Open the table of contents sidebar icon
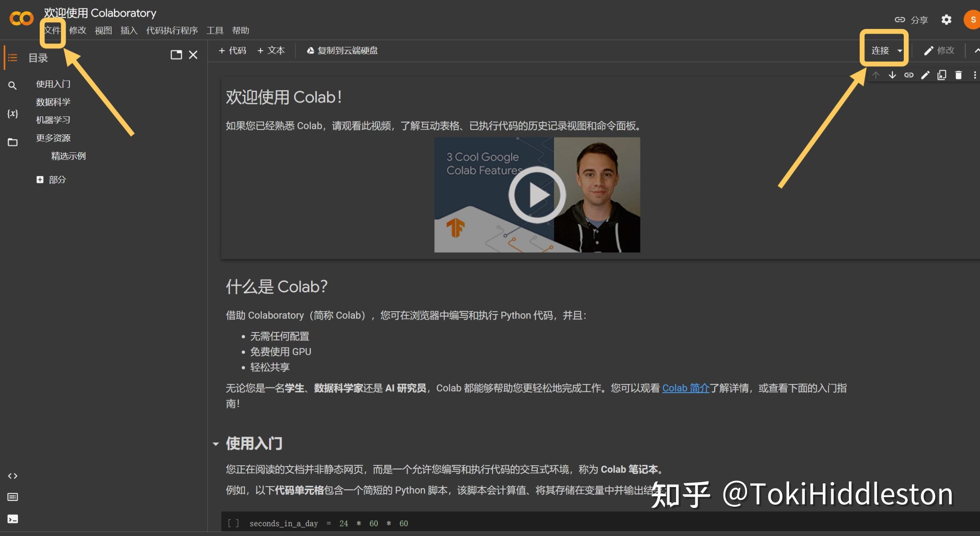 12,57
